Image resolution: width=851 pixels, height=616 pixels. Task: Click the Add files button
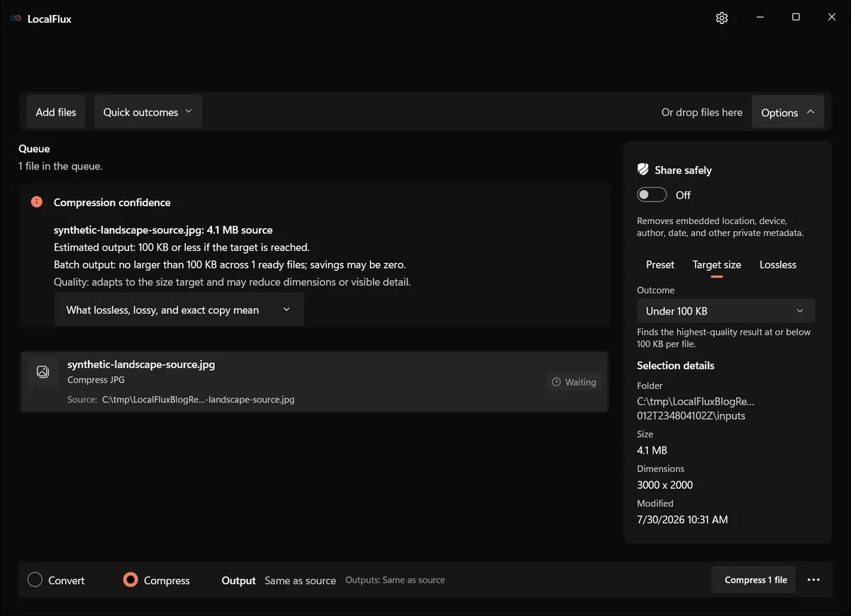56,112
